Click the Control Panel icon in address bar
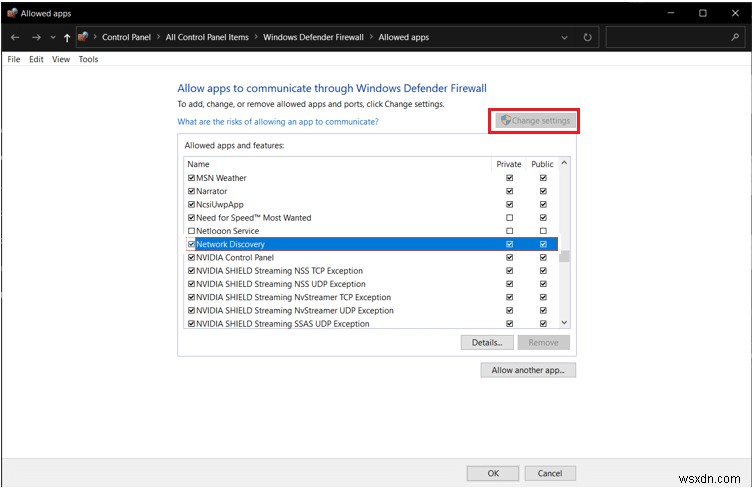This screenshot has height=489, width=752. click(x=83, y=37)
